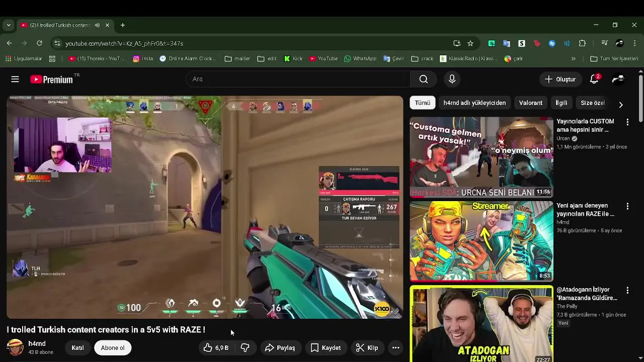Screen dimensions: 644x362
Task: Open options for '@Atadogann İzliyor' video
Action: 627,290
